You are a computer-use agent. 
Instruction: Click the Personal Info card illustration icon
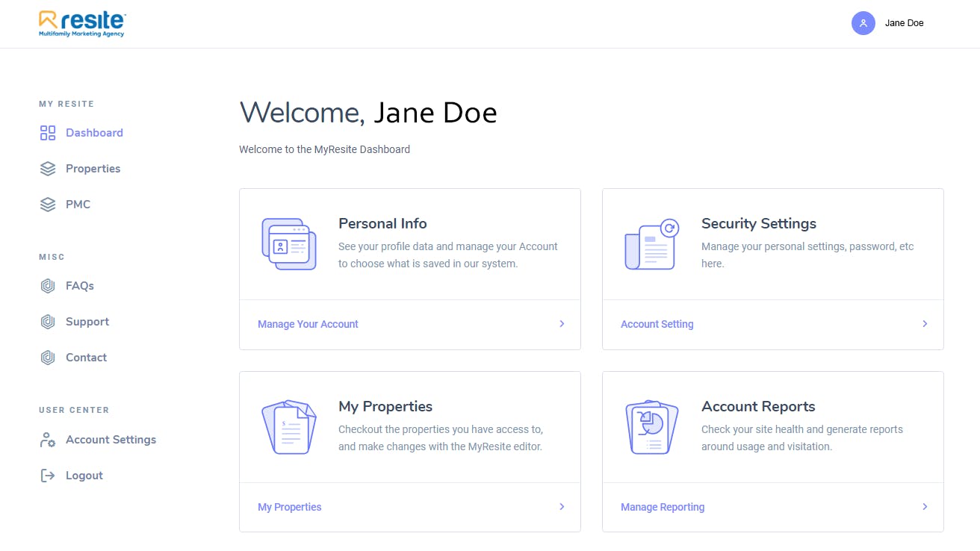point(289,244)
